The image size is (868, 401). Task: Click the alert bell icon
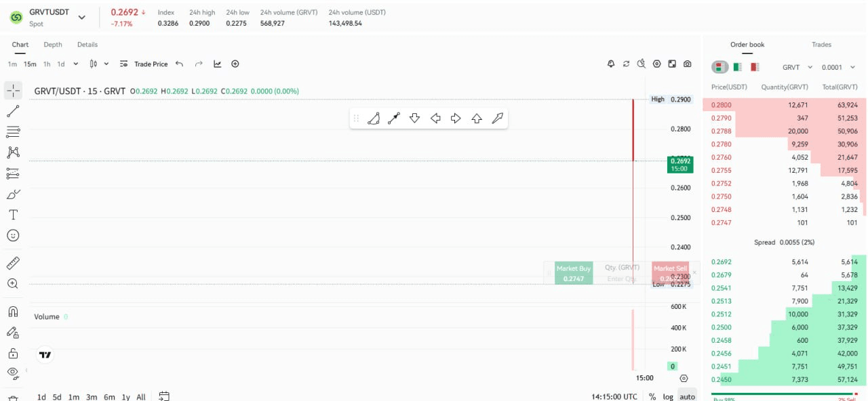click(610, 64)
